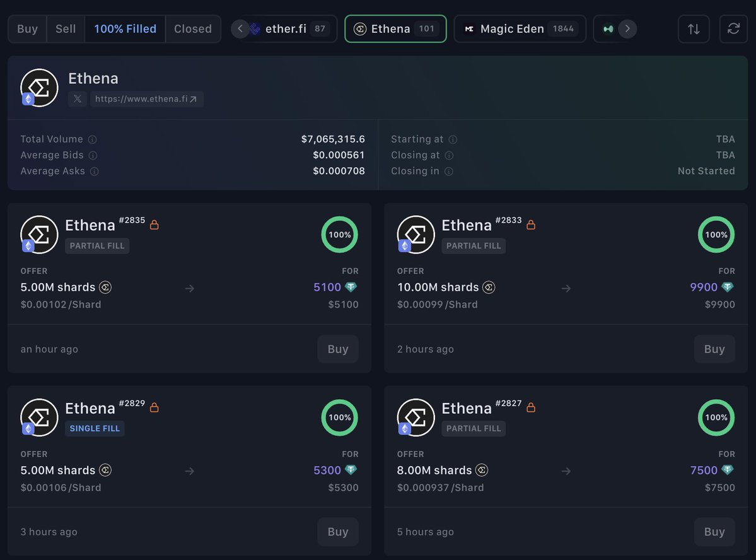
Task: Click the 100% progress ring on #2829
Action: click(339, 417)
